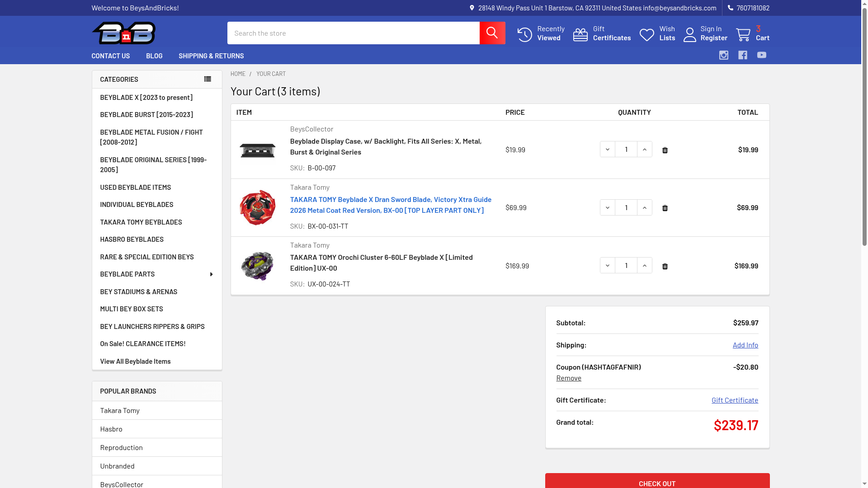
Task: Open the Facebook social icon
Action: pos(742,55)
